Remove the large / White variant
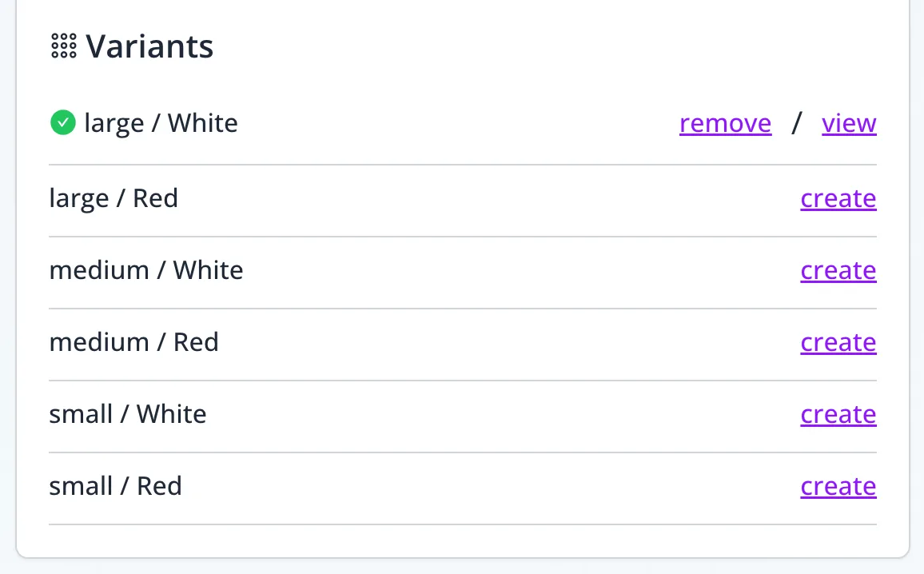The width and height of the screenshot is (924, 574). (x=725, y=123)
